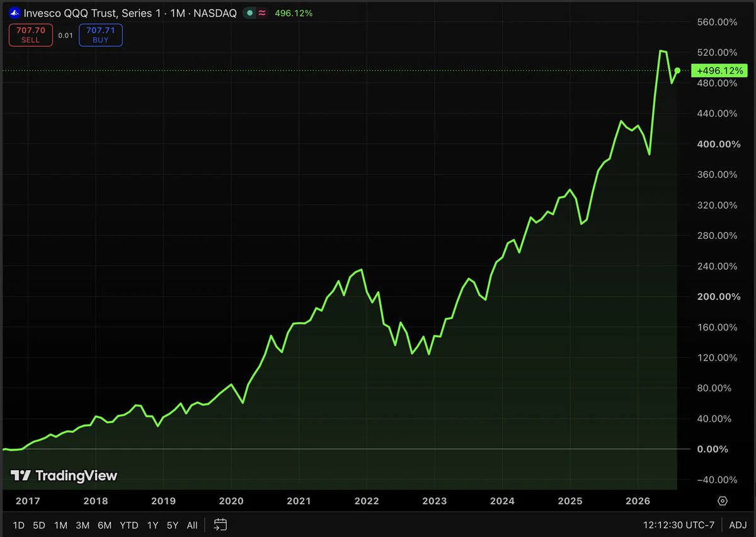Click the 240.00% axis label
756x537 pixels.
coord(718,266)
